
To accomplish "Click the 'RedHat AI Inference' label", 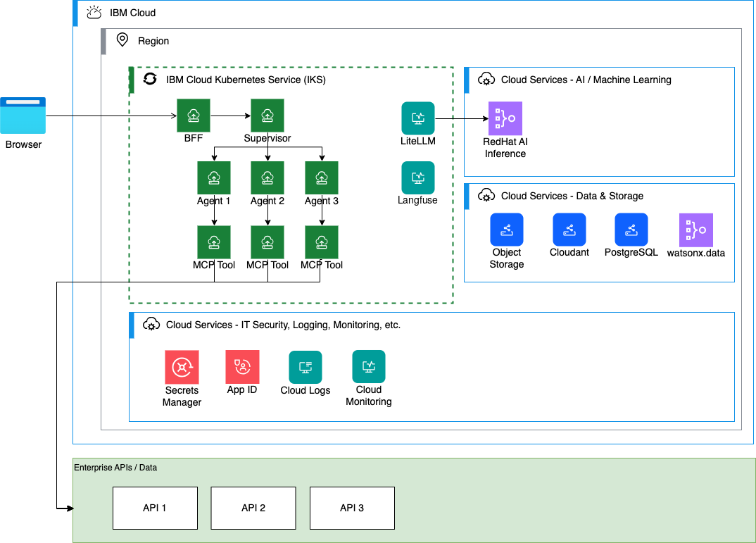I will (x=505, y=148).
